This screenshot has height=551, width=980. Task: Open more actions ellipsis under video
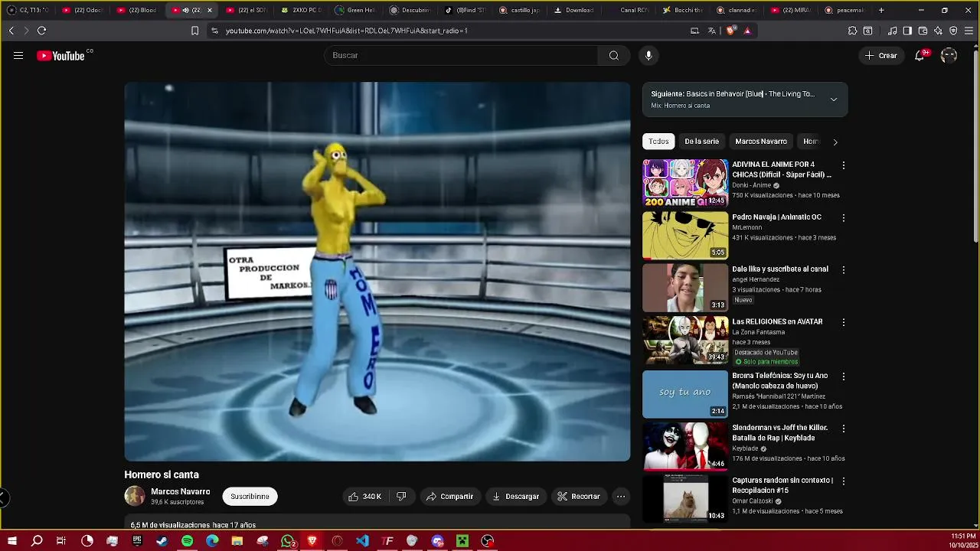(x=621, y=497)
